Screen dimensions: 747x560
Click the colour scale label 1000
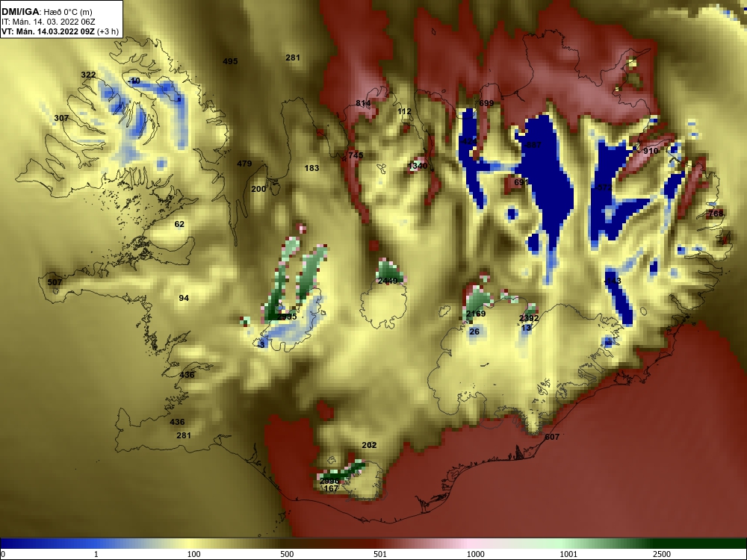pos(475,554)
